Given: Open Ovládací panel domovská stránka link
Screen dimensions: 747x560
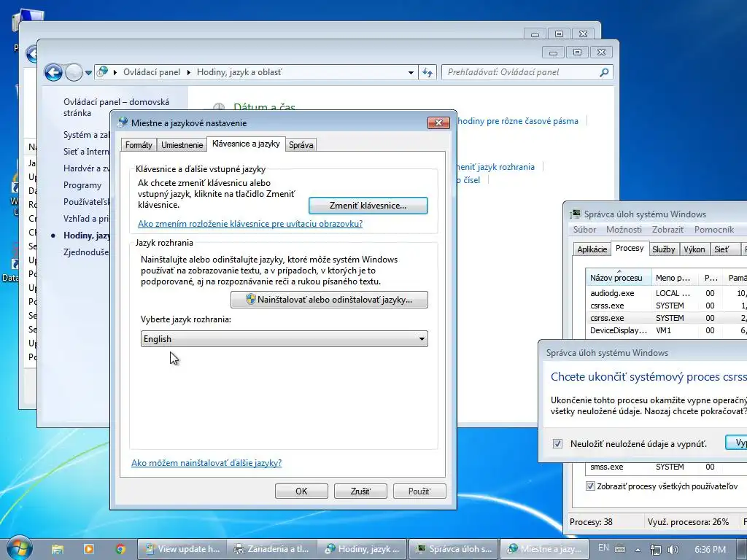Looking at the screenshot, I should click(x=116, y=107).
